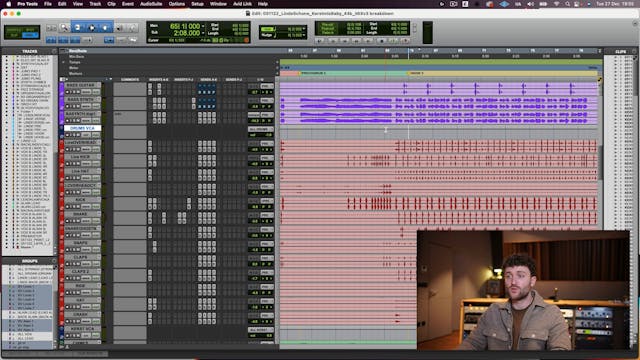Click the red Record transport button
The height and width of the screenshot is (360, 640).
coord(405,41)
